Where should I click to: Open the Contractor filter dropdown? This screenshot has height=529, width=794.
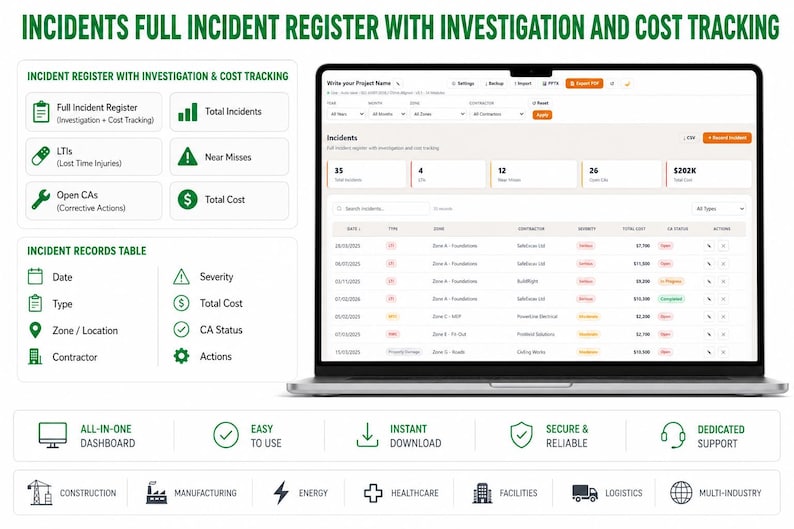497,114
